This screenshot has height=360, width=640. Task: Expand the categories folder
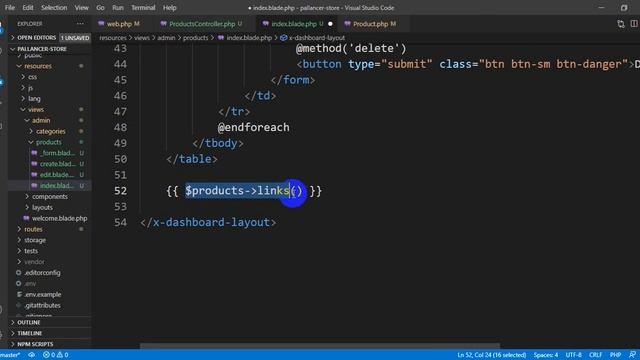[50, 131]
